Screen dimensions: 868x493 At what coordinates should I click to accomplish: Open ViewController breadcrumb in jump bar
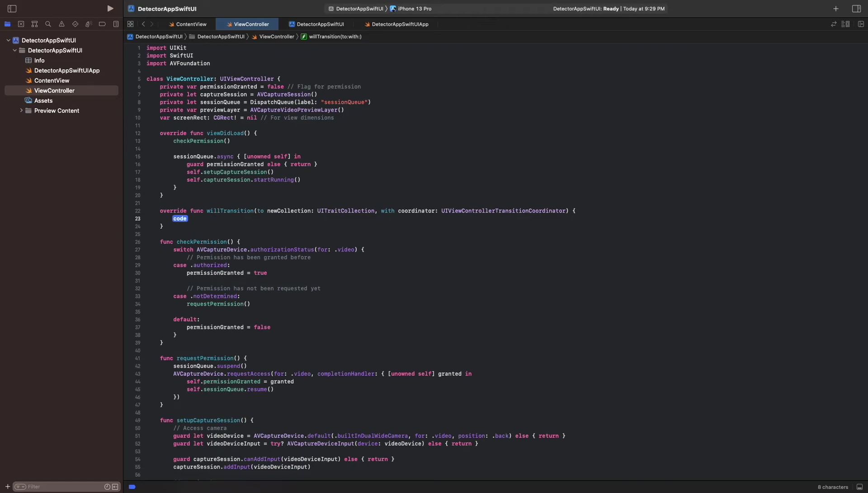[273, 37]
